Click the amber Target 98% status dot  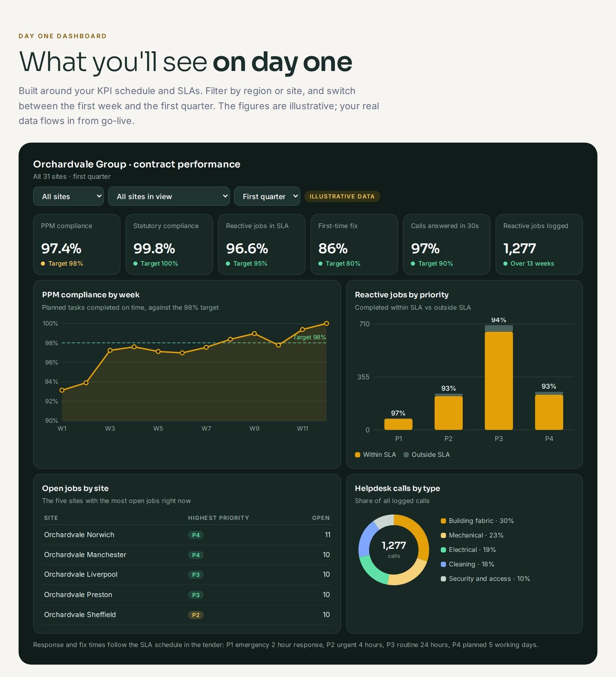[43, 264]
